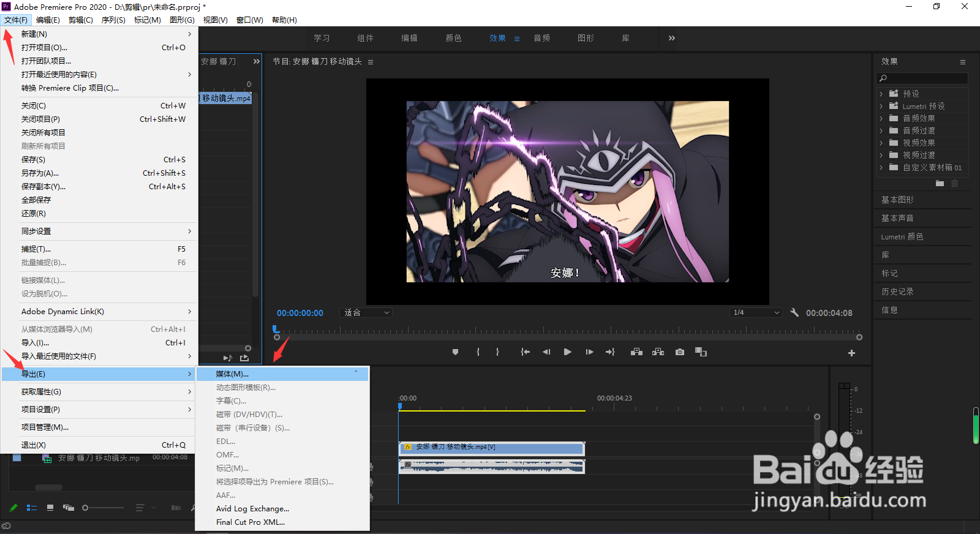Image resolution: width=980 pixels, height=534 pixels.
Task: Open program monitor wrench settings
Action: pos(794,312)
